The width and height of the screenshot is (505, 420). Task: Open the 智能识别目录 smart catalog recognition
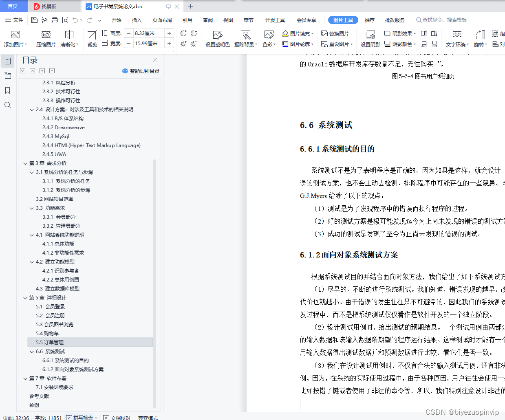(141, 71)
